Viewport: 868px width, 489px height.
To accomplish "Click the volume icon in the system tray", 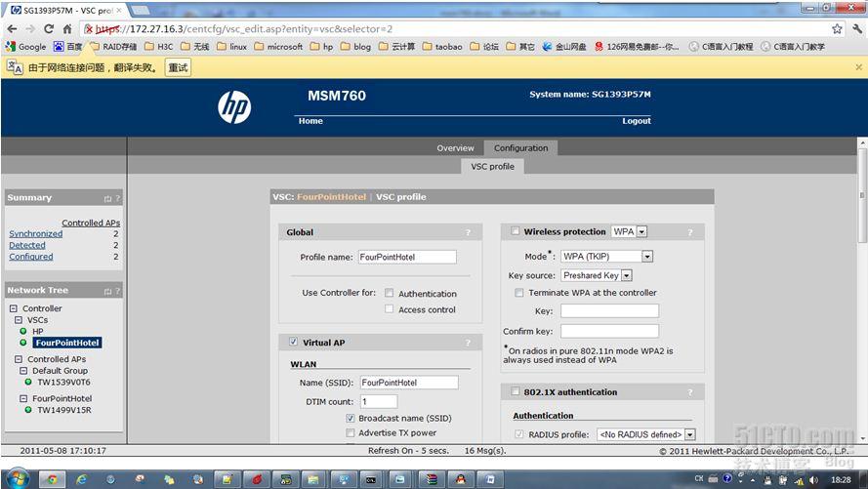I will 813,479.
